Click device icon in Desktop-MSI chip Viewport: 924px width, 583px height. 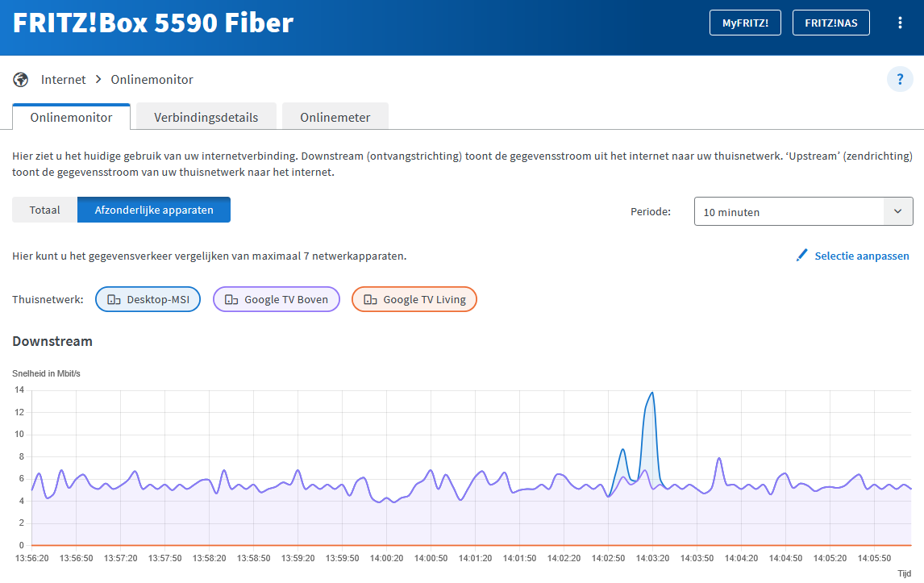point(114,300)
